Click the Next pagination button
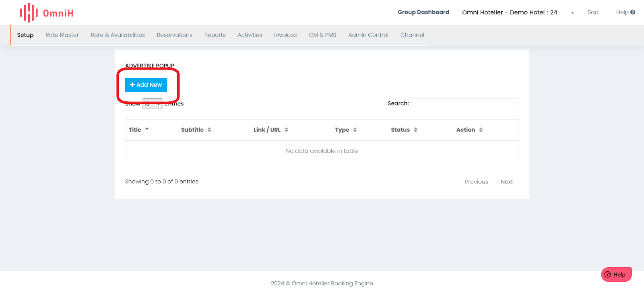644x295 pixels. pos(507,182)
